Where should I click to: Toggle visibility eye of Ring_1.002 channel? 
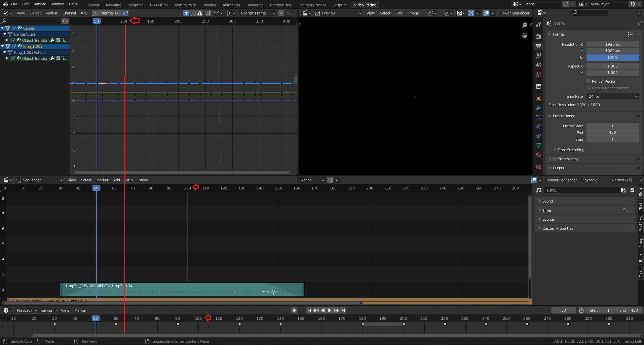(x=20, y=46)
